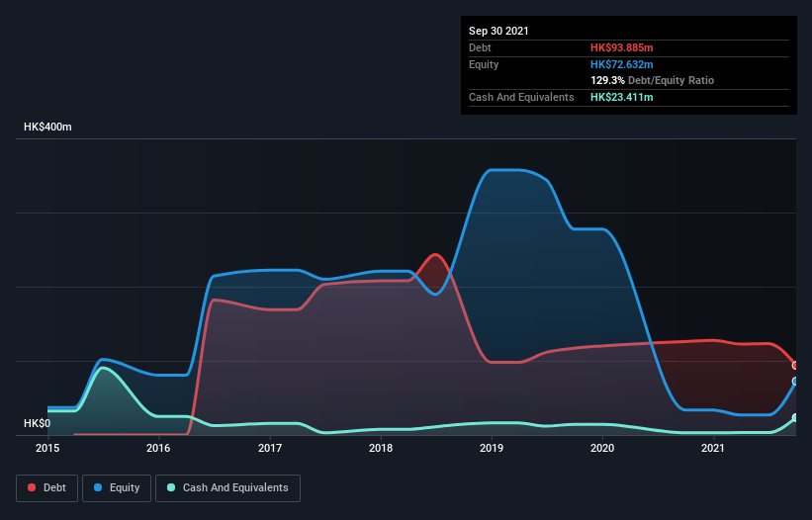
Task: Click the Equity label in tooltip
Action: (484, 64)
